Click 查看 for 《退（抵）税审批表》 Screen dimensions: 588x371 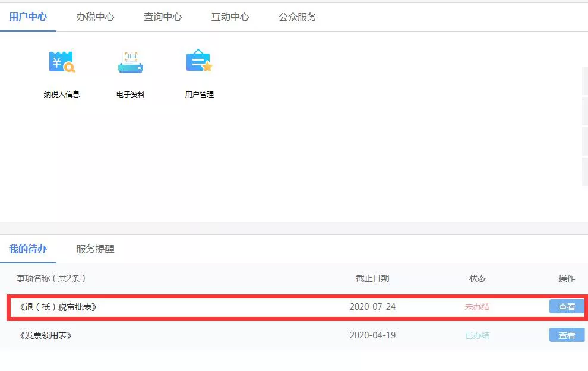click(x=567, y=306)
